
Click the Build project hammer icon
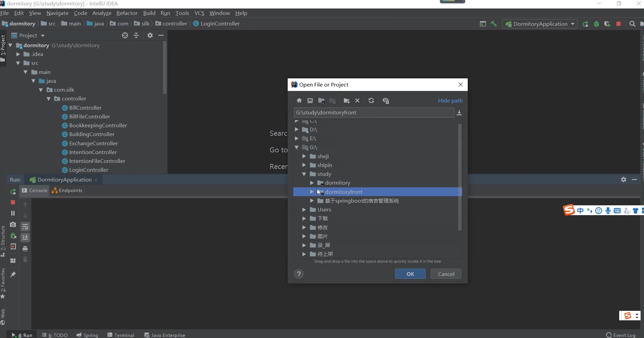[494, 24]
